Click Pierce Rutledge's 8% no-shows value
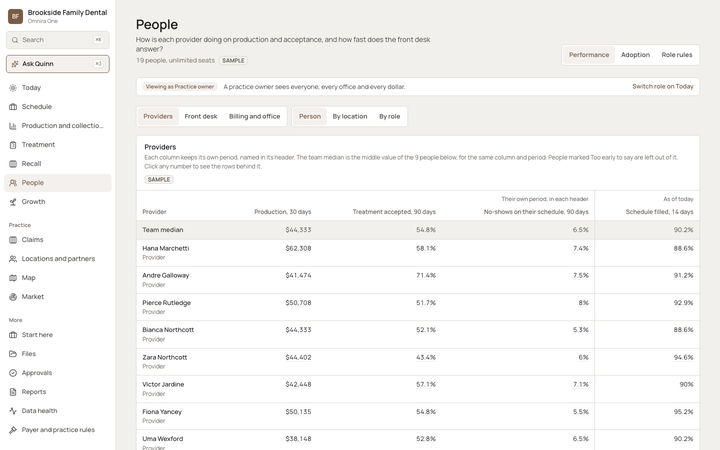The height and width of the screenshot is (450, 720). pyautogui.click(x=583, y=303)
